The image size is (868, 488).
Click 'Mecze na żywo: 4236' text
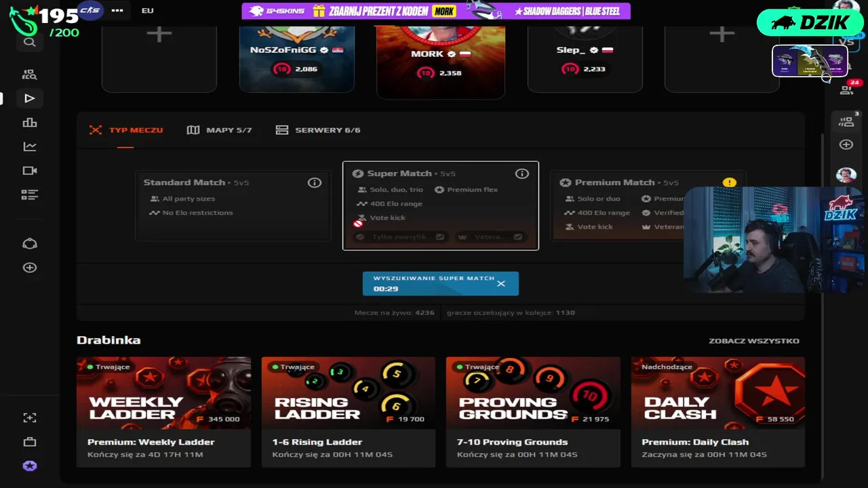point(394,313)
